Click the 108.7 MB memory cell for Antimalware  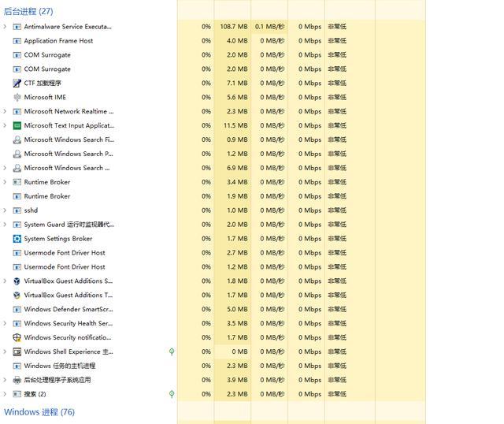click(x=233, y=27)
